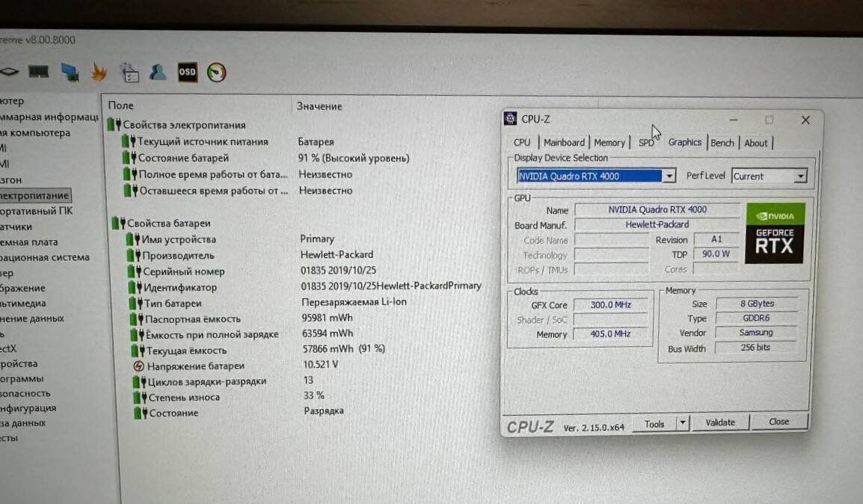Viewport: 863px width, 504px height.
Task: Launch the flame stability test icon
Action: (x=99, y=72)
